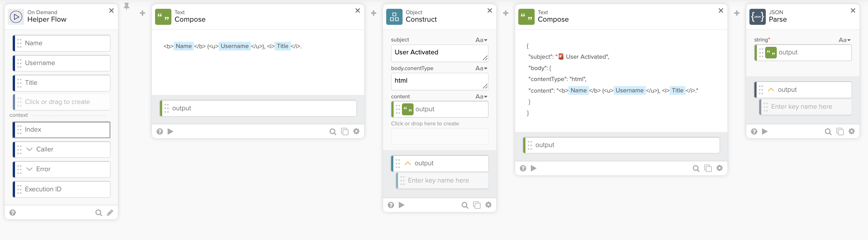The image size is (868, 240).
Task: Open type dropdown for subject field
Action: (x=481, y=40)
